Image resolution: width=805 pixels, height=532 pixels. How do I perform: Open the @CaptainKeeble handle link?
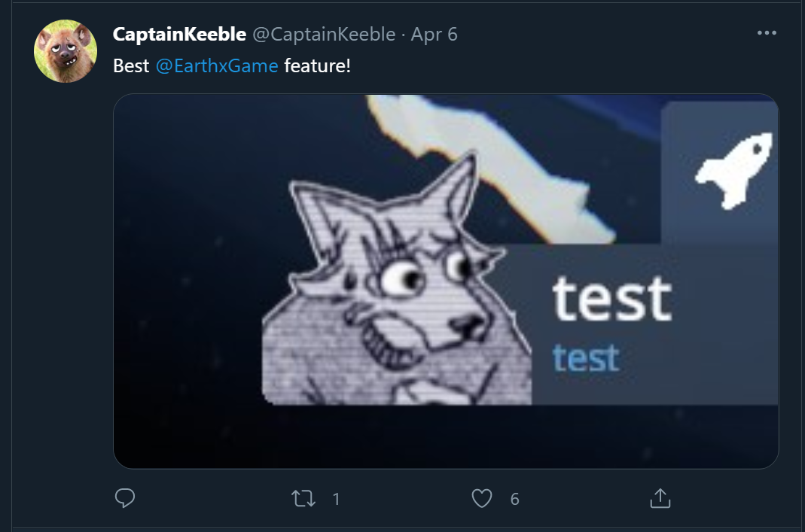click(324, 35)
